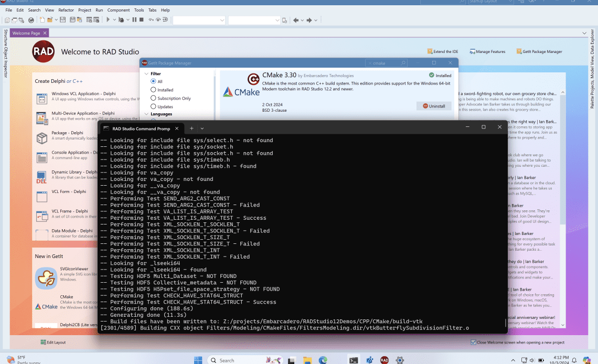The height and width of the screenshot is (364, 598).
Task: Click the Save toolbar icon
Action: click(x=63, y=20)
